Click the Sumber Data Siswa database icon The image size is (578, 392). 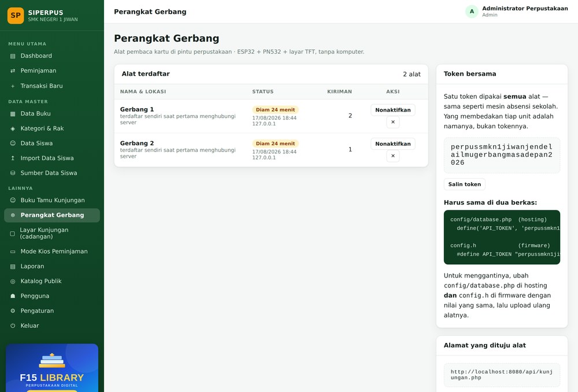click(13, 173)
